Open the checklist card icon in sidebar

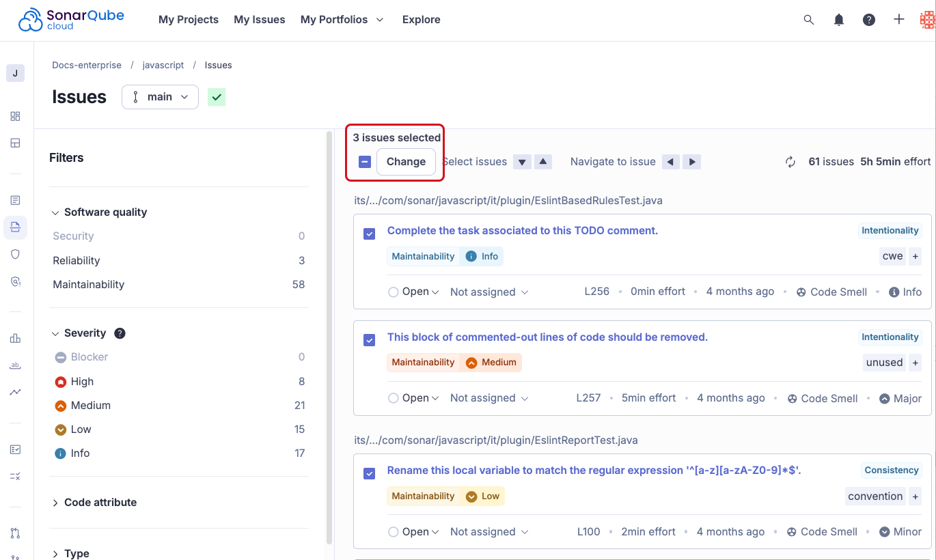click(15, 449)
